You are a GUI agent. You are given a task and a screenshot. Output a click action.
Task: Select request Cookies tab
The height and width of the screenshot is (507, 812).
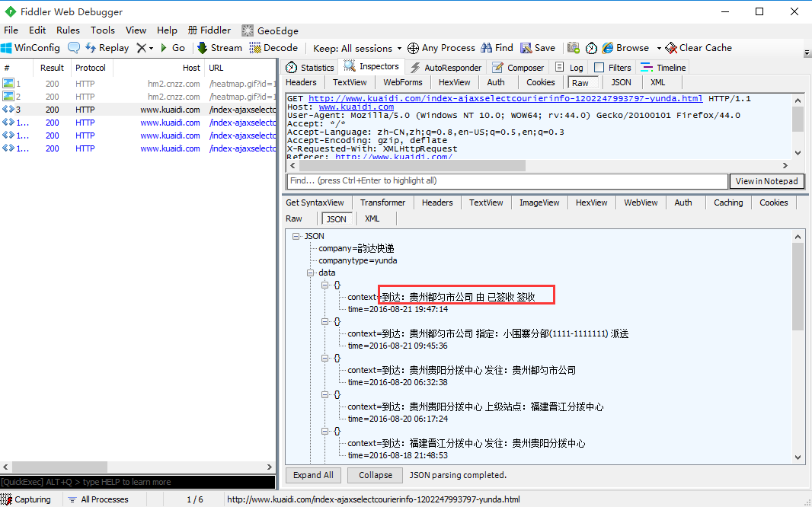540,82
